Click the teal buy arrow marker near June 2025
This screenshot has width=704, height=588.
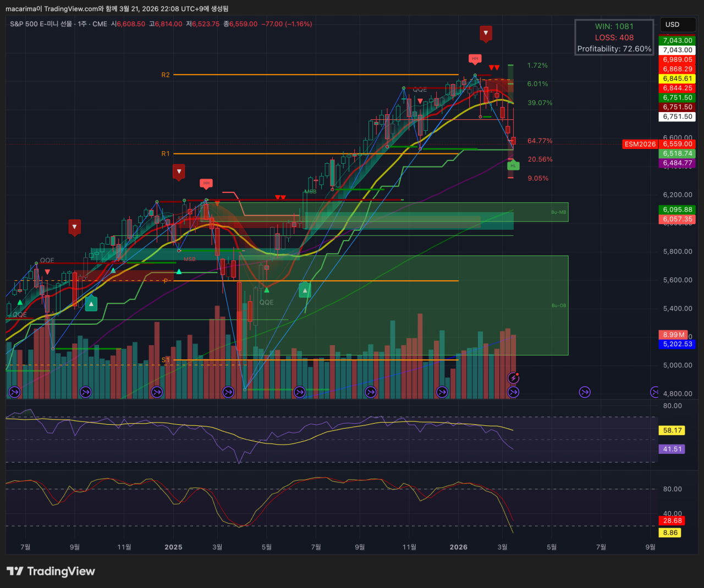[305, 290]
